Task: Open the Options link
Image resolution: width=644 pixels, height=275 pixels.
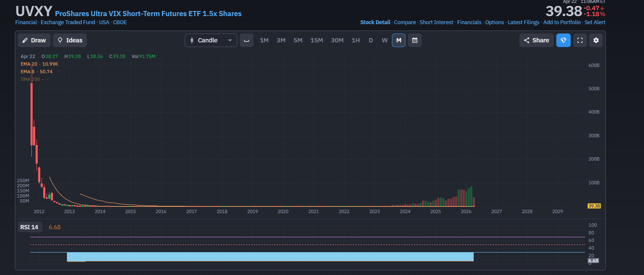Action: (494, 22)
